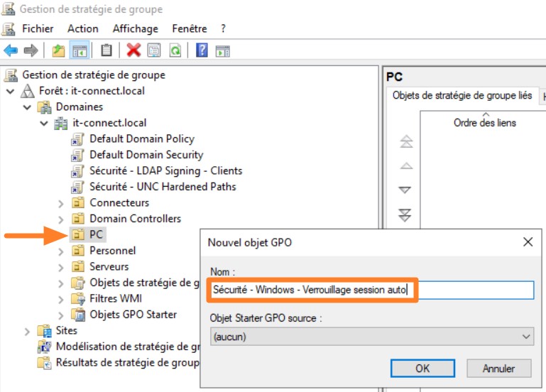Collapse the Forêt : it-connect.local node
This screenshot has height=392, width=546.
[x=10, y=92]
